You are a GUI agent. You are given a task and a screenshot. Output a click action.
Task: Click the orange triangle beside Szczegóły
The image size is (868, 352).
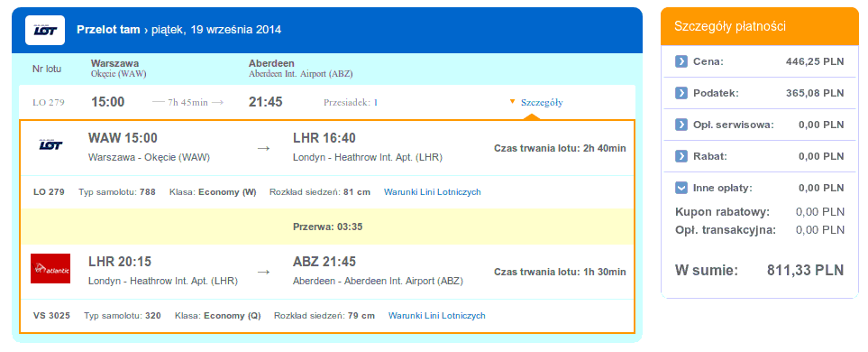(513, 101)
